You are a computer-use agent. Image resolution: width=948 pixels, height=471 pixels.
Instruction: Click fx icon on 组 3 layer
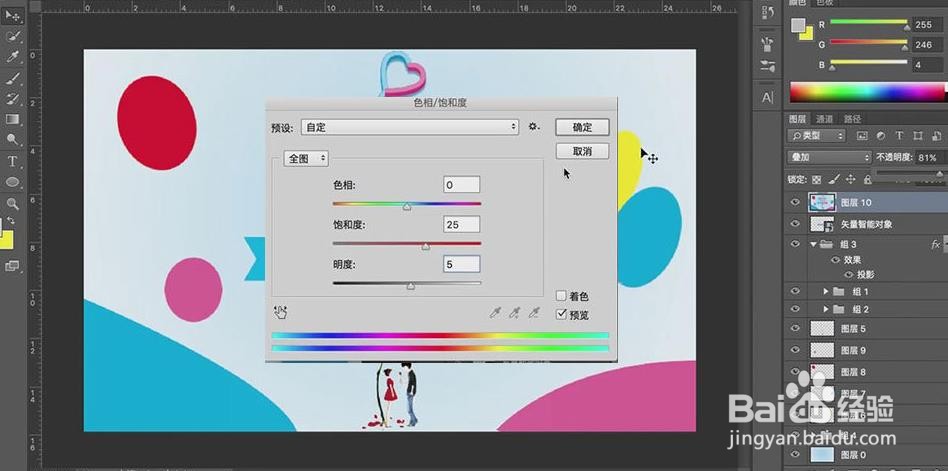[935, 244]
